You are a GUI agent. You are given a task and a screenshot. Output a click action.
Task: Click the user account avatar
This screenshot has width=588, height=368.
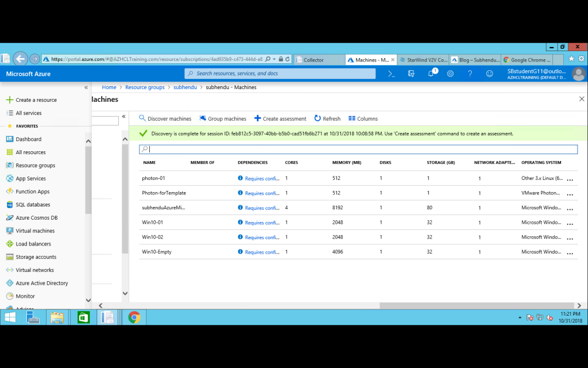tap(578, 74)
